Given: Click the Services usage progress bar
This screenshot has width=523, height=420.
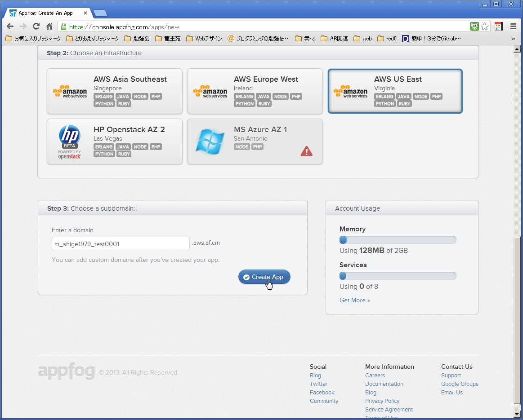Looking at the screenshot, I should tap(398, 276).
